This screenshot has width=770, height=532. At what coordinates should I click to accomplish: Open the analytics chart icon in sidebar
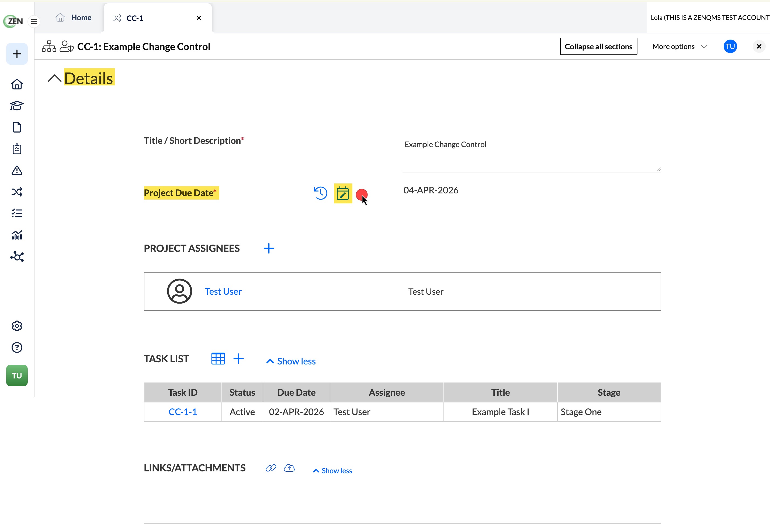17,235
